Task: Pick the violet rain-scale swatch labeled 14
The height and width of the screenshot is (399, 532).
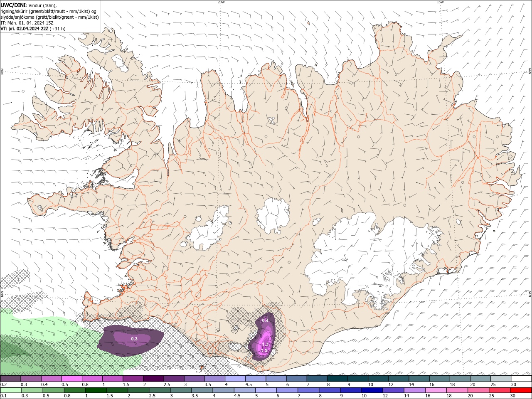Action: (415, 390)
